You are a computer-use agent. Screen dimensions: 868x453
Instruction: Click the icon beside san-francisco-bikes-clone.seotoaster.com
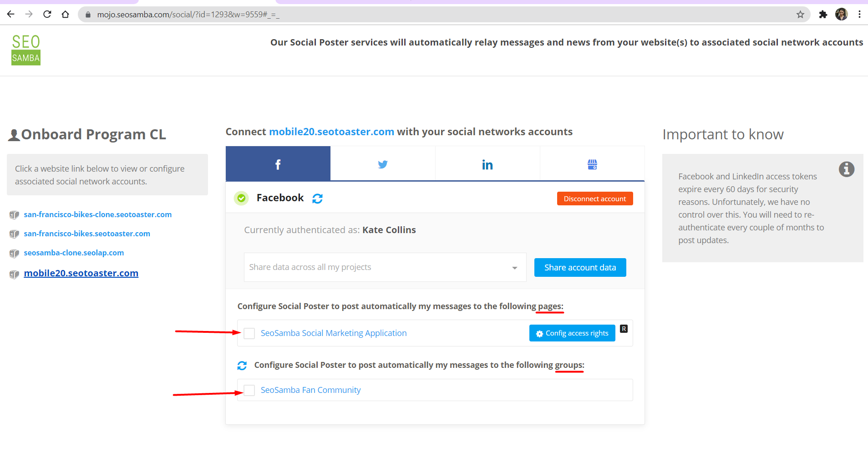click(14, 215)
